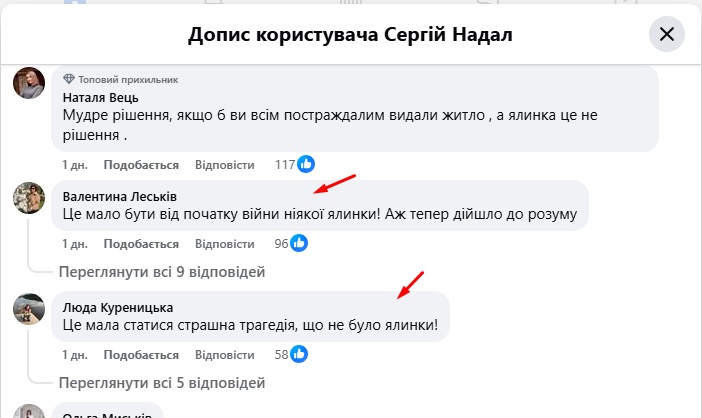Click the top fan diamond badge icon
This screenshot has height=418, width=702.
[68, 78]
